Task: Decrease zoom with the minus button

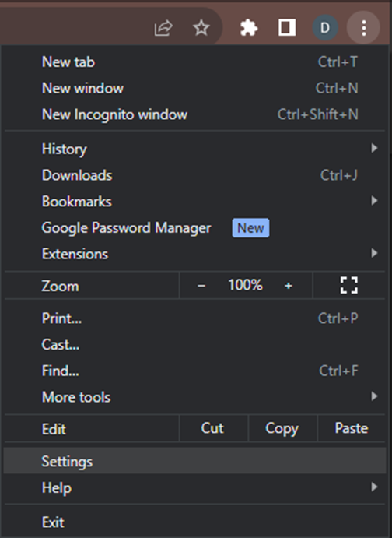Action: coord(201,286)
